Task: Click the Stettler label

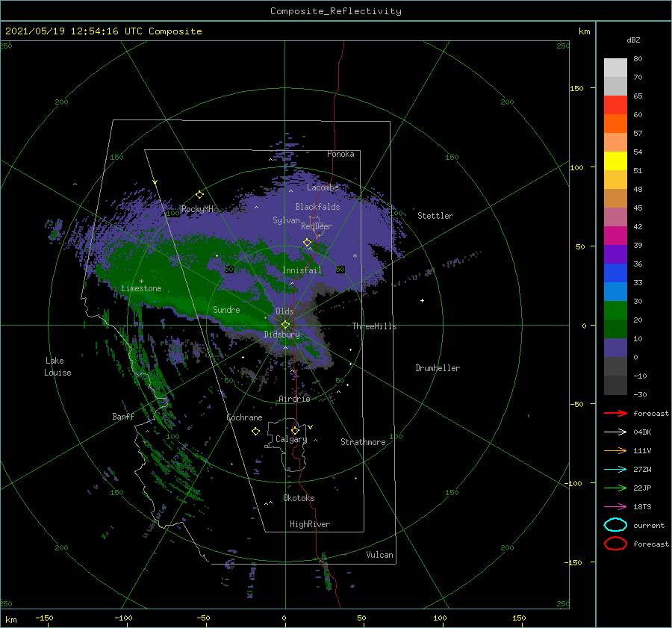Action: point(435,216)
